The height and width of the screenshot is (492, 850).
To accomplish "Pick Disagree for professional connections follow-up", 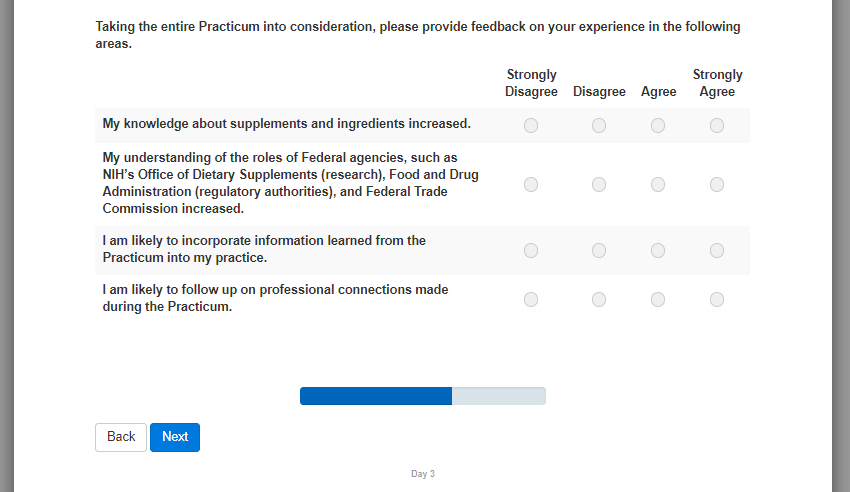I will (x=599, y=300).
